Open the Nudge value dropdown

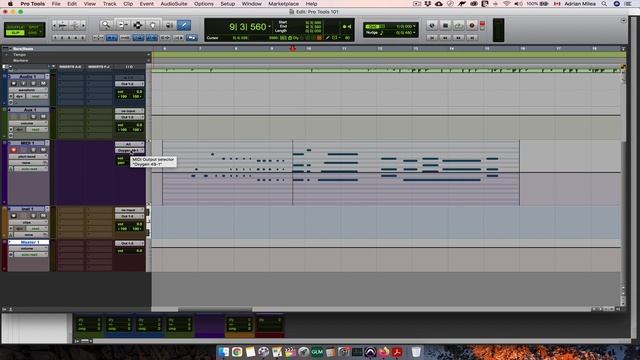tap(415, 33)
